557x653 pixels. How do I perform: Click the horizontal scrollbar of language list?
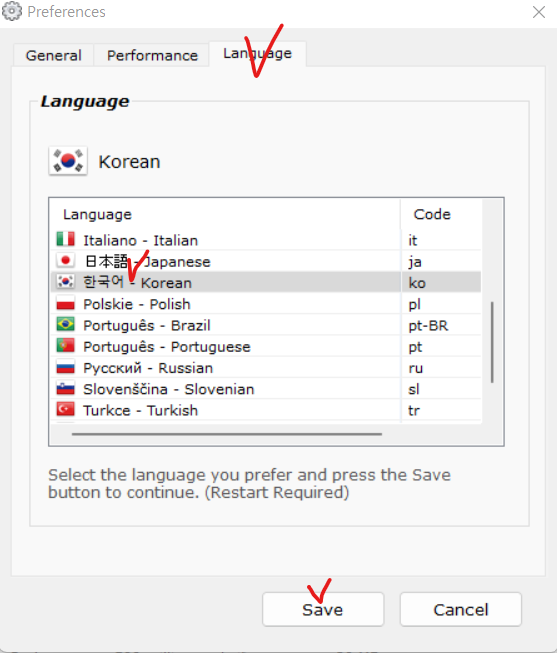coord(227,434)
